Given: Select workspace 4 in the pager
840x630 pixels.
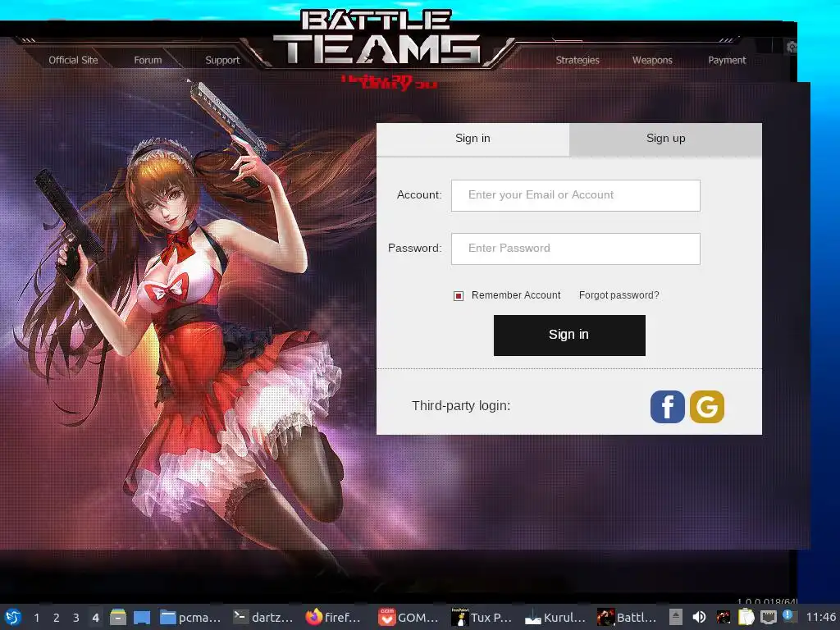Looking at the screenshot, I should coord(95,618).
